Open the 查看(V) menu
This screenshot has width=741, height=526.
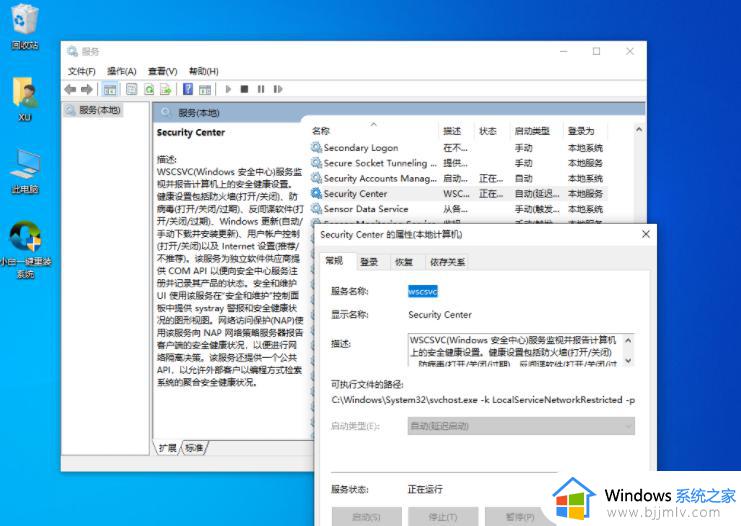(163, 71)
